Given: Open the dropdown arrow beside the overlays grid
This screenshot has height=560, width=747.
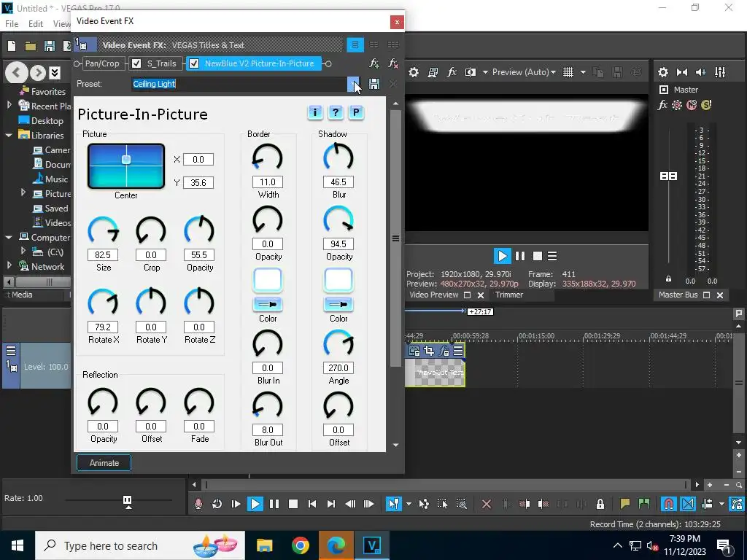Looking at the screenshot, I should [583, 72].
